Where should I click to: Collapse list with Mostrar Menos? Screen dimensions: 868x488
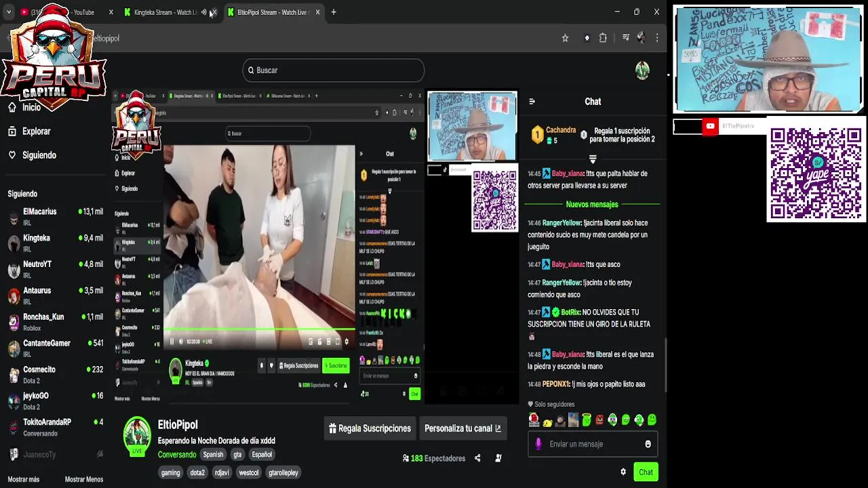tap(84, 479)
